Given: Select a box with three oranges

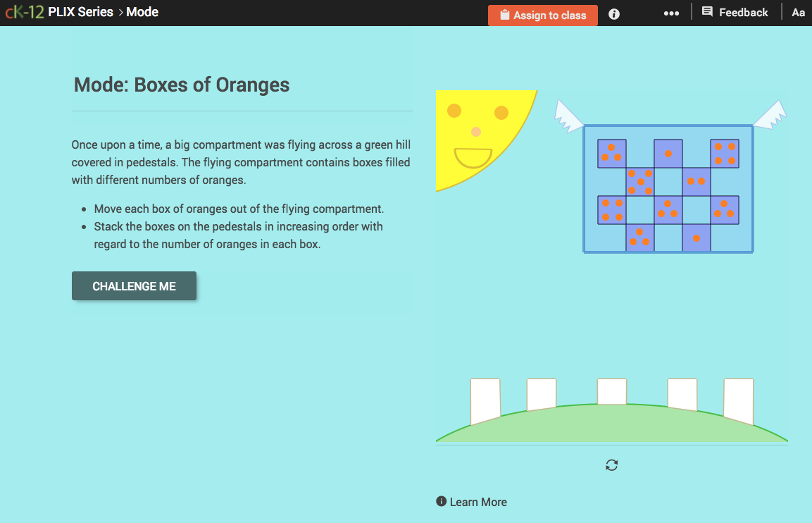Looking at the screenshot, I should (611, 152).
